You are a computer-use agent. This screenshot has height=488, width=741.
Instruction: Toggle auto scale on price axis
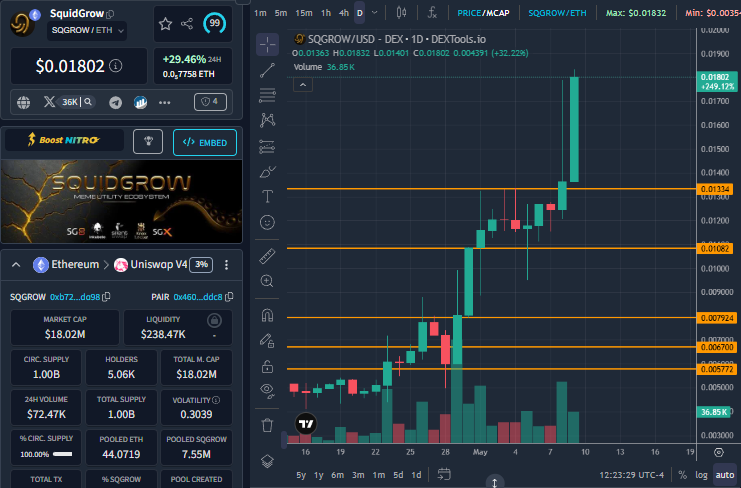[725, 475]
